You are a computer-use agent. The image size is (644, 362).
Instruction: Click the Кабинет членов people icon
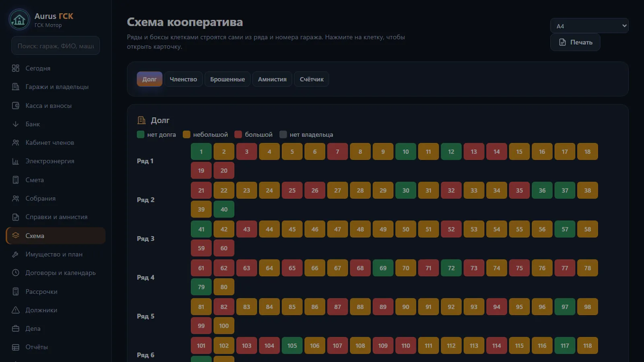[16, 143]
